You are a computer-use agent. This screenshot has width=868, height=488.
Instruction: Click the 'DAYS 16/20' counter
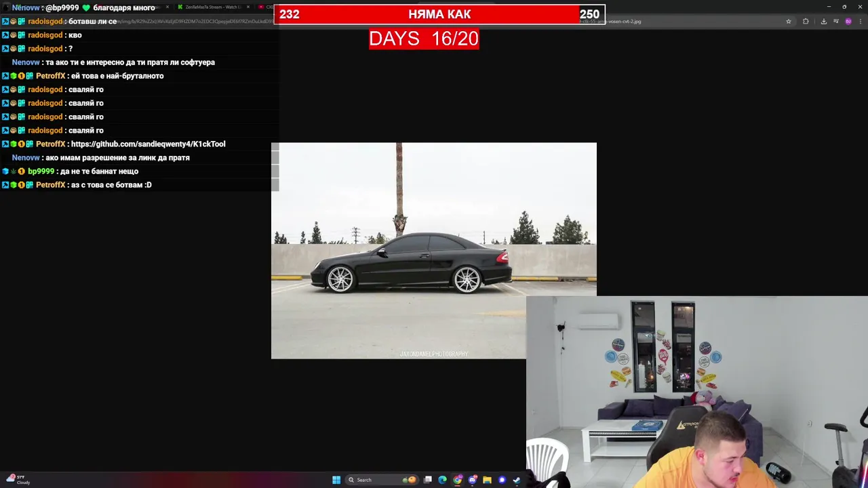tap(424, 39)
